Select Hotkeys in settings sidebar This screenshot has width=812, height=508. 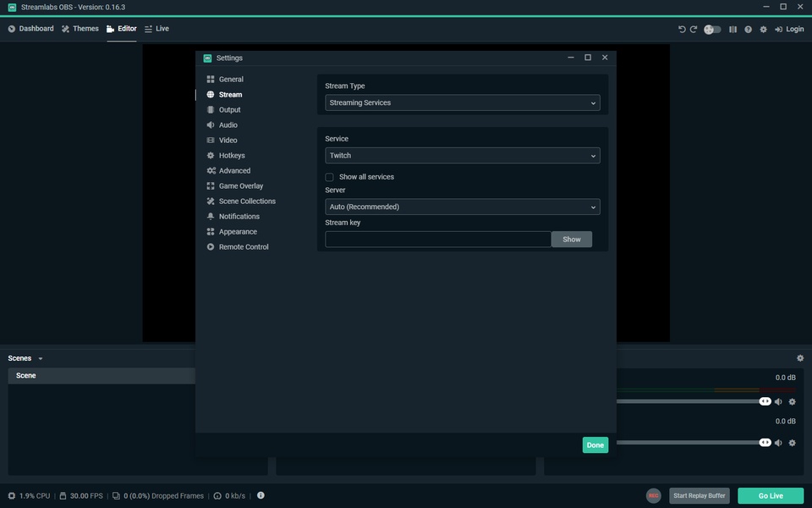pos(231,156)
